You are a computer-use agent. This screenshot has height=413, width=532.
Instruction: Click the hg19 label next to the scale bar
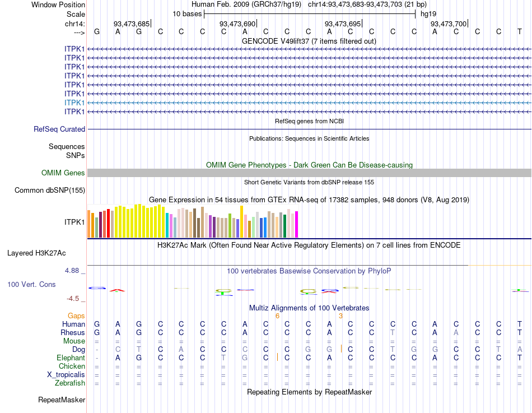pos(428,14)
